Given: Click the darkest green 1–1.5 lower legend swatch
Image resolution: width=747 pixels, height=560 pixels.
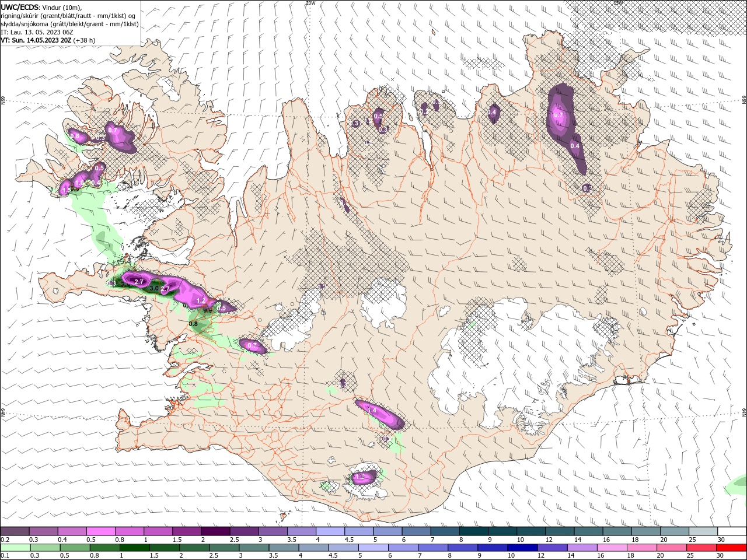Looking at the screenshot, I should (134, 548).
